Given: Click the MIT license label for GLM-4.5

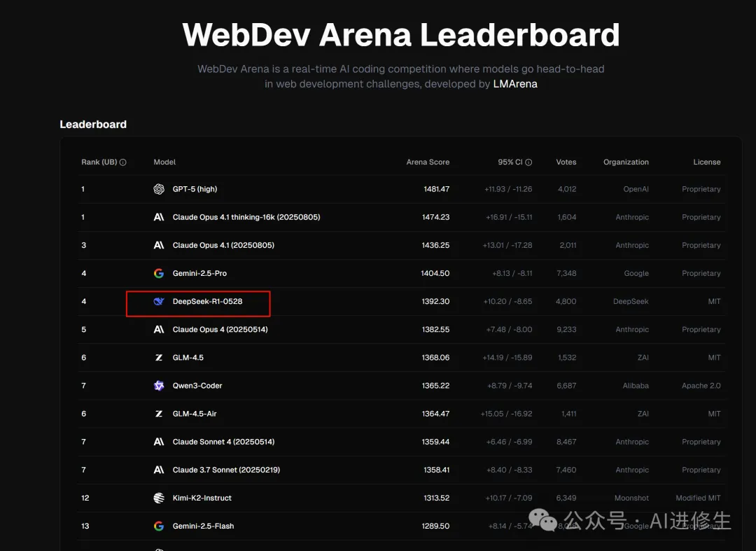Looking at the screenshot, I should tap(714, 357).
